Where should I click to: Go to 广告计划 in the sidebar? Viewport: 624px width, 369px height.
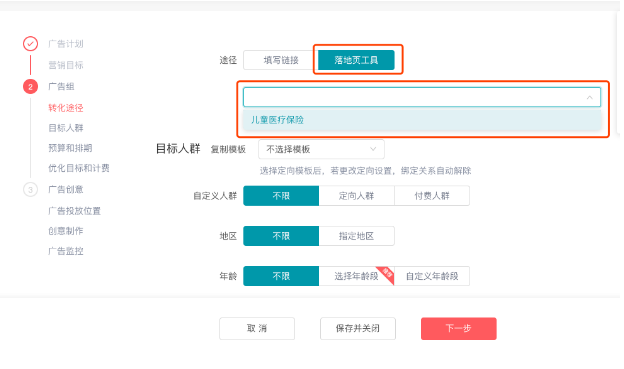click(x=66, y=44)
